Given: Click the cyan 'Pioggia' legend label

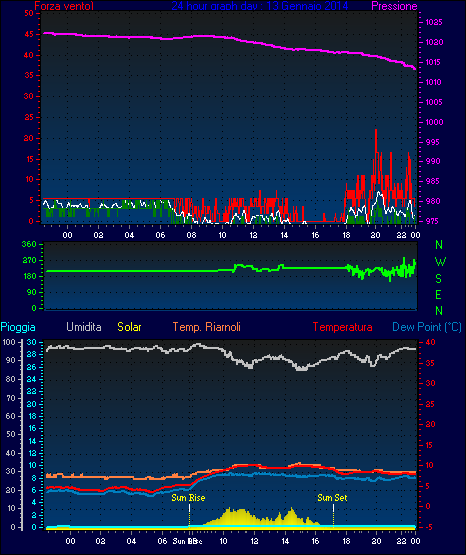Looking at the screenshot, I should (x=18, y=327).
